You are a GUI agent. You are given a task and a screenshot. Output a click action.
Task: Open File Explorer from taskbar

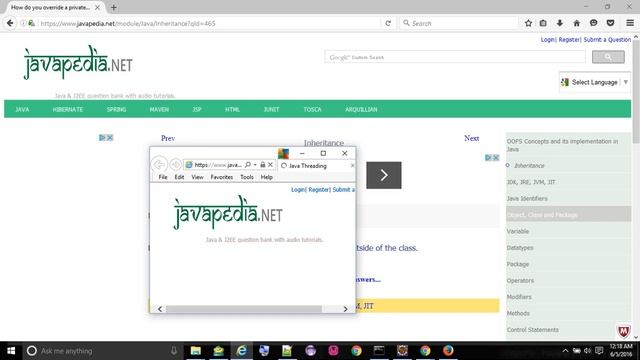tap(196, 351)
